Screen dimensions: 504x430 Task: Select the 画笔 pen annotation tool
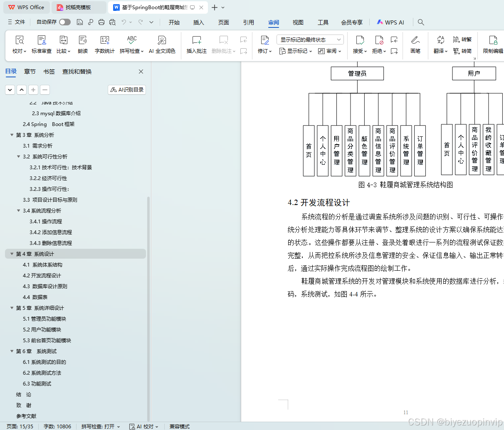point(415,44)
